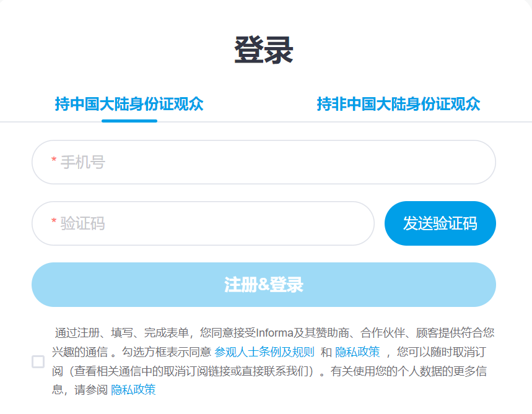The width and height of the screenshot is (532, 414).
Task: Request a verification code via 发送验证码
Action: (440, 223)
